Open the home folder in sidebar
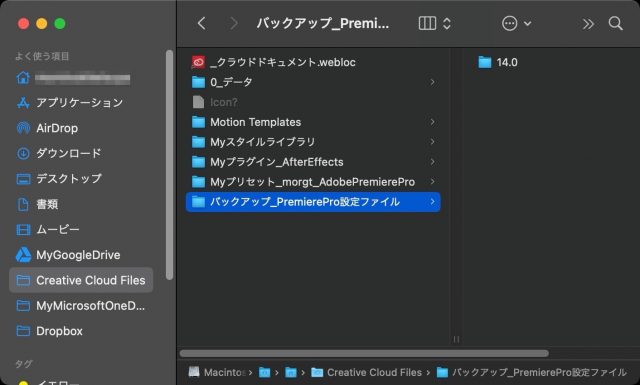Screen dimensions: 640x385 [81, 78]
